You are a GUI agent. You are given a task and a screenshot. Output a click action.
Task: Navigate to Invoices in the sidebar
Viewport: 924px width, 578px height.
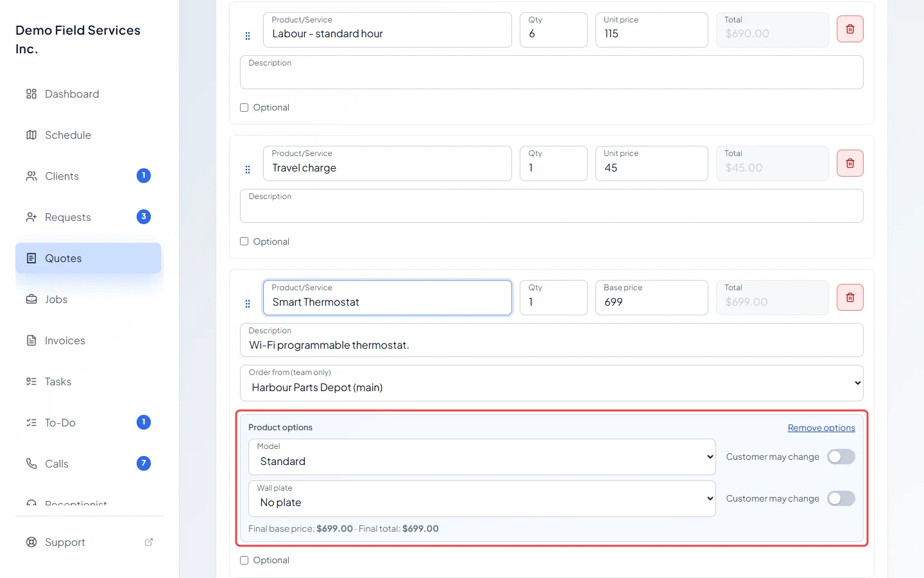(89, 340)
